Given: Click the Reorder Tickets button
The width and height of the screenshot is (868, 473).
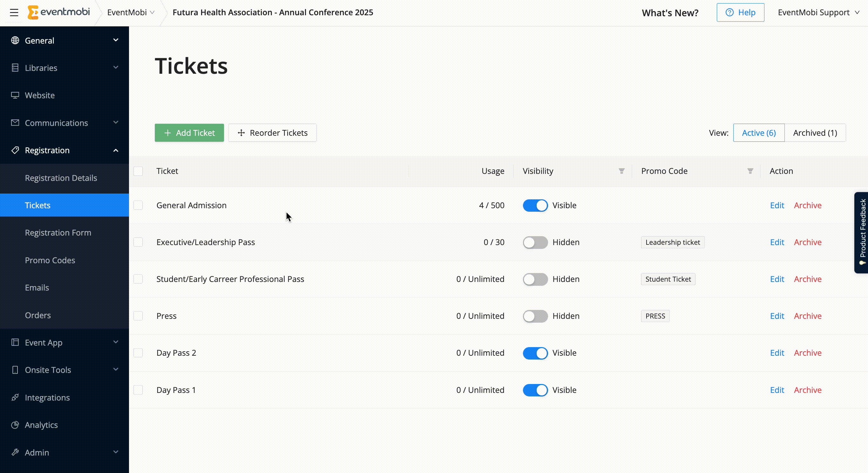Looking at the screenshot, I should pyautogui.click(x=272, y=133).
